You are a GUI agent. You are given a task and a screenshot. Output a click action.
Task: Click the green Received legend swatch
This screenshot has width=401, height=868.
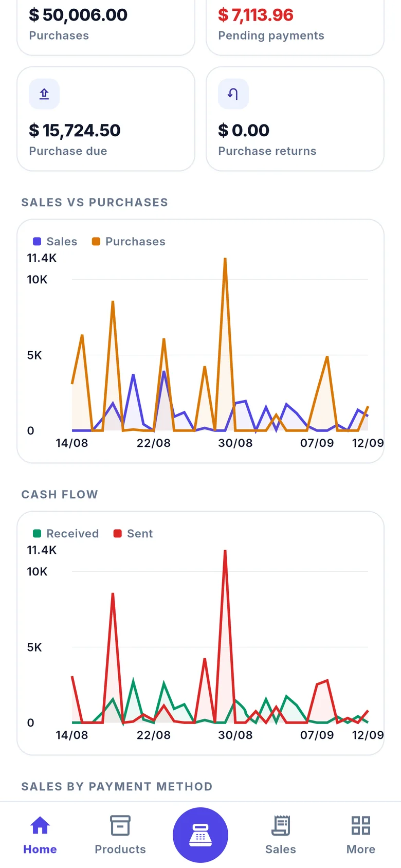point(37,534)
